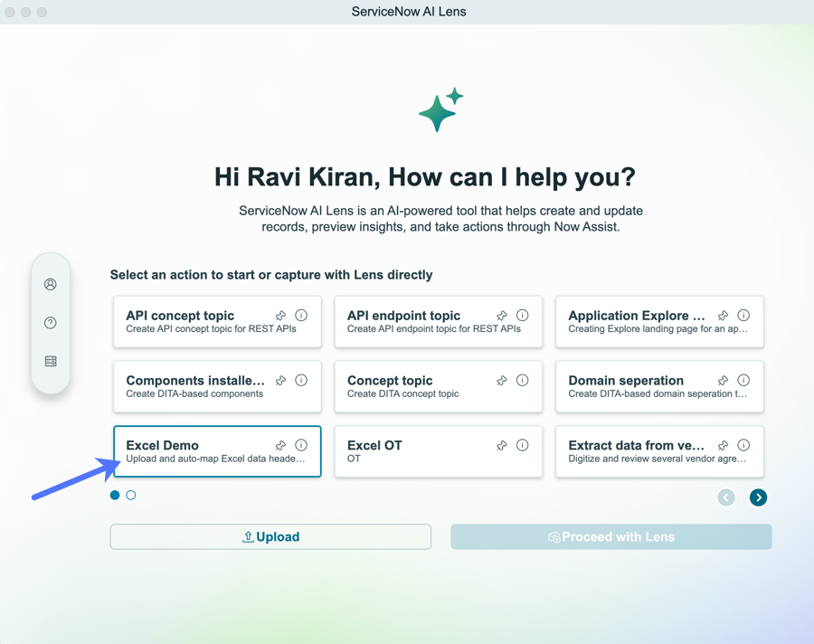
Task: Select the Excel Demo action card
Action: [217, 451]
